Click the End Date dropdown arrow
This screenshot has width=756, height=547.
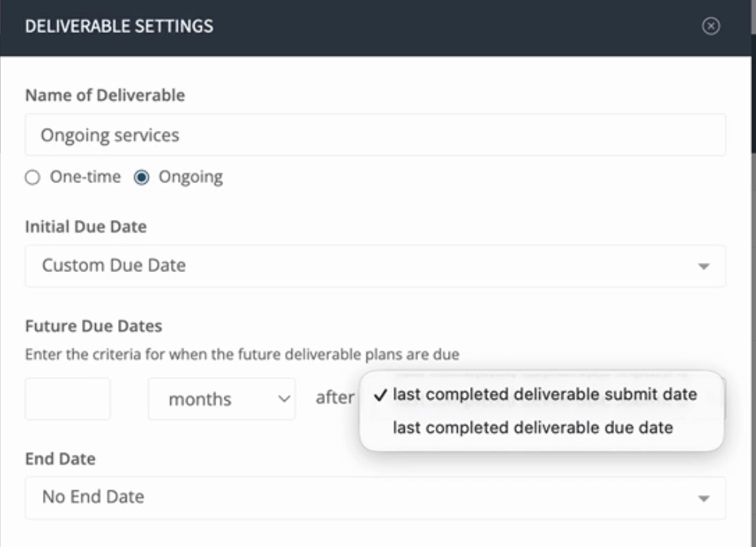point(704,498)
